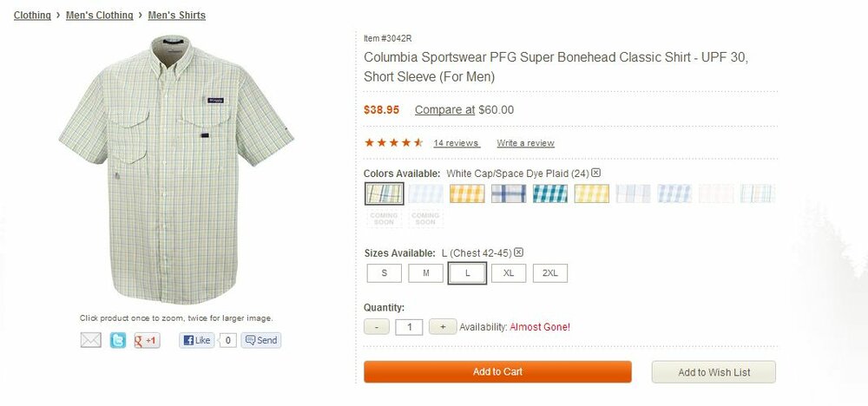Select the teal plaid color swatch
The height and width of the screenshot is (406, 868).
click(x=550, y=193)
